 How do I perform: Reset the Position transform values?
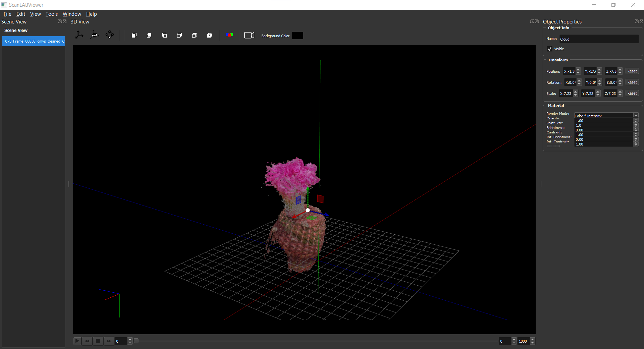(632, 71)
